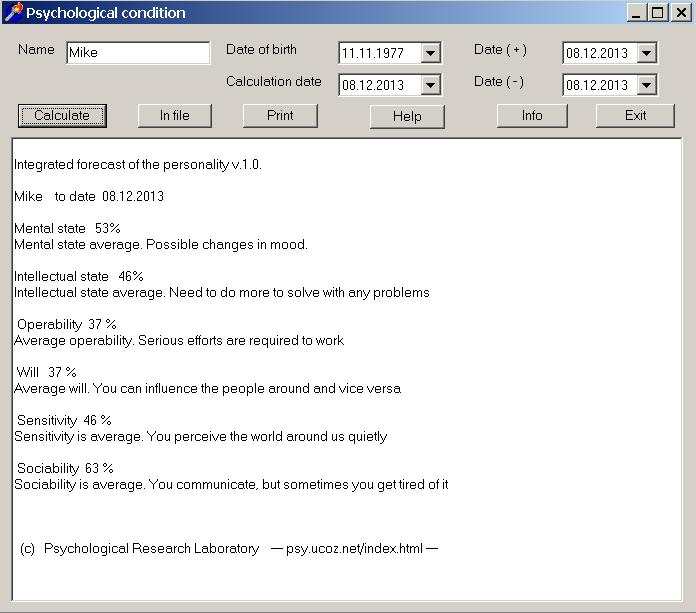Viewport: 696px width, 613px height.
Task: Click the 'Calculation date' label
Action: click(x=274, y=81)
